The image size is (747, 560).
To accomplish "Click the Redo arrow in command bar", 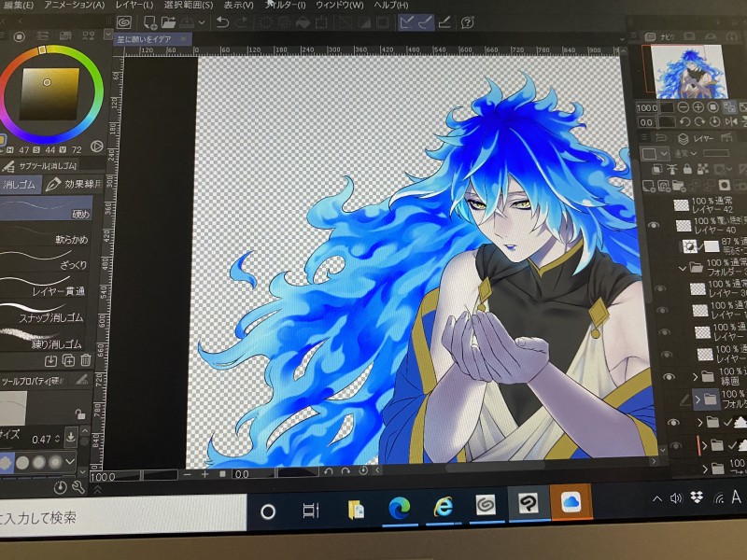I will click(242, 22).
